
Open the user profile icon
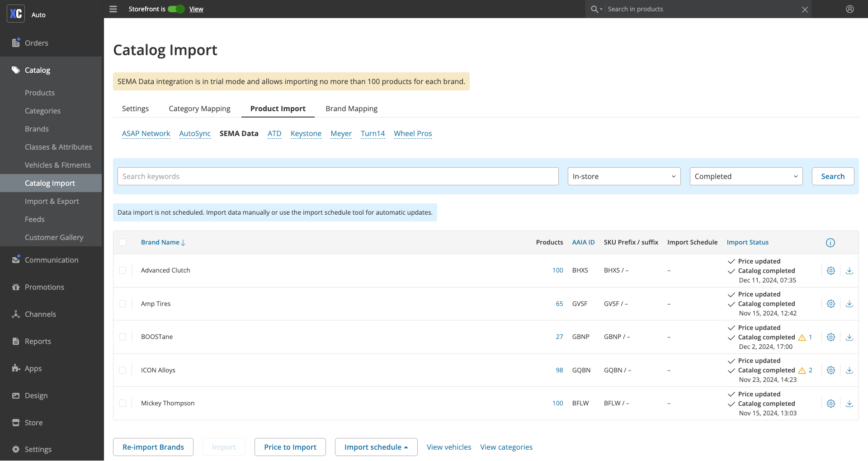(x=850, y=9)
